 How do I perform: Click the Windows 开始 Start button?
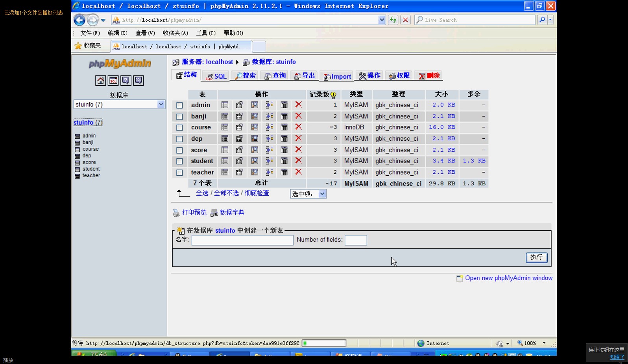point(94,354)
